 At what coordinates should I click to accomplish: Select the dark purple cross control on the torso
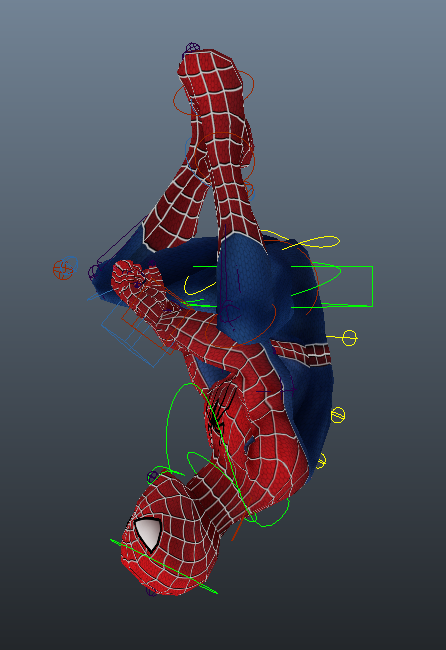click(x=275, y=390)
